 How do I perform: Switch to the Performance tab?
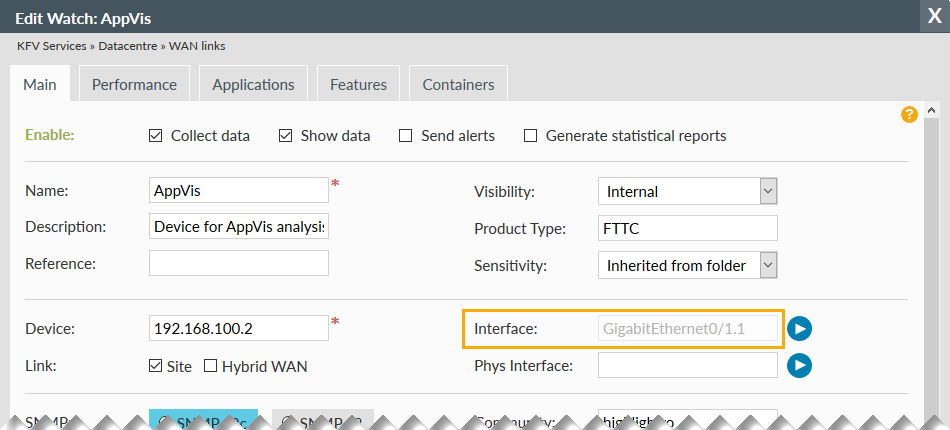(134, 85)
